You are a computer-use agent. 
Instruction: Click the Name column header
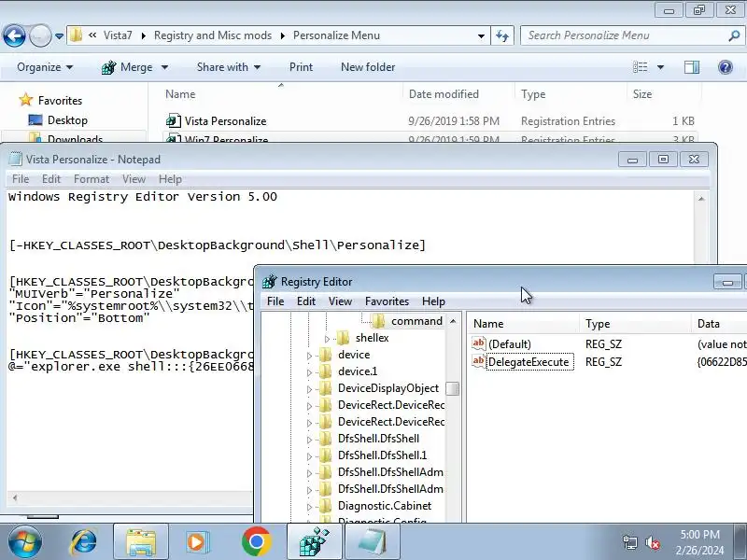coord(180,94)
